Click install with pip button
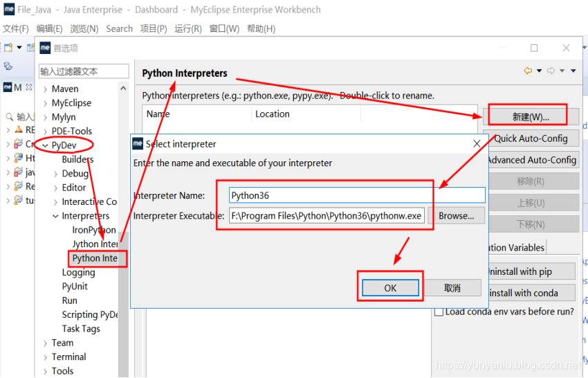Screen dimensions: 588x378 click(x=531, y=272)
